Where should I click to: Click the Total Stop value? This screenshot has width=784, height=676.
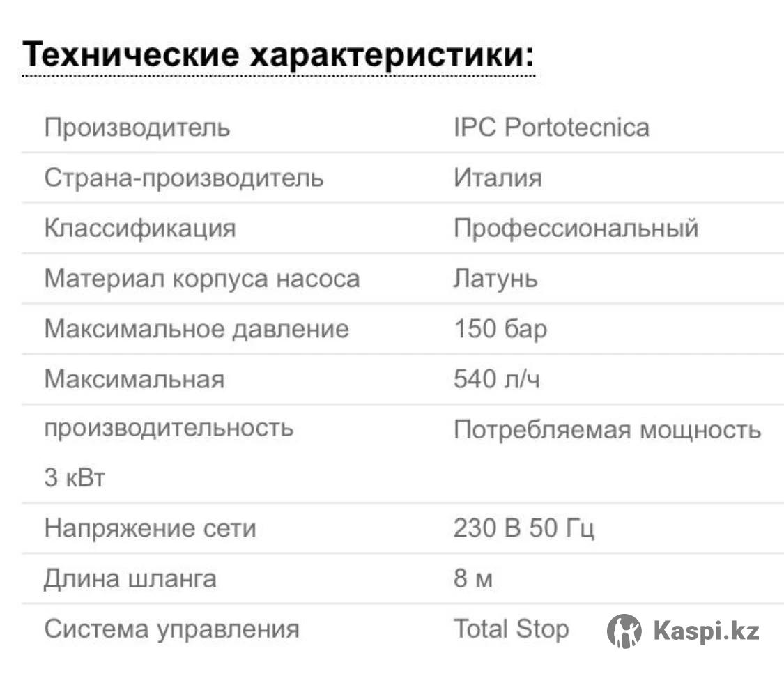(x=512, y=629)
